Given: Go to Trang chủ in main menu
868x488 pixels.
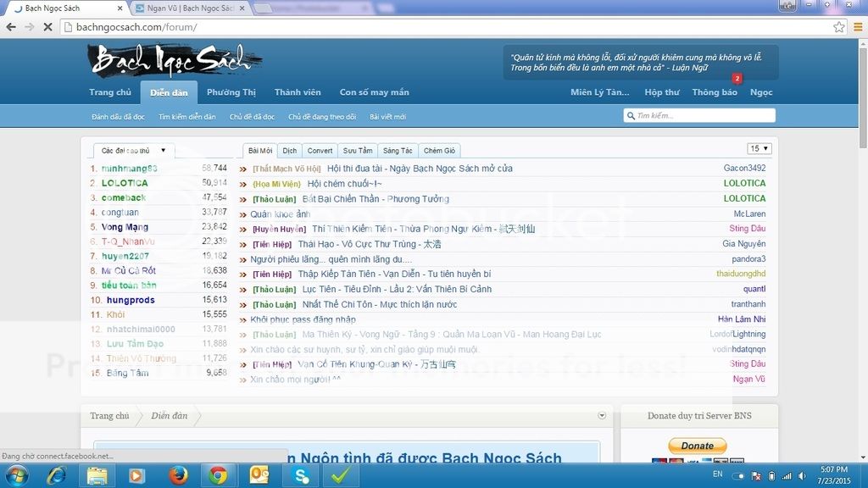Looking at the screenshot, I should point(110,92).
